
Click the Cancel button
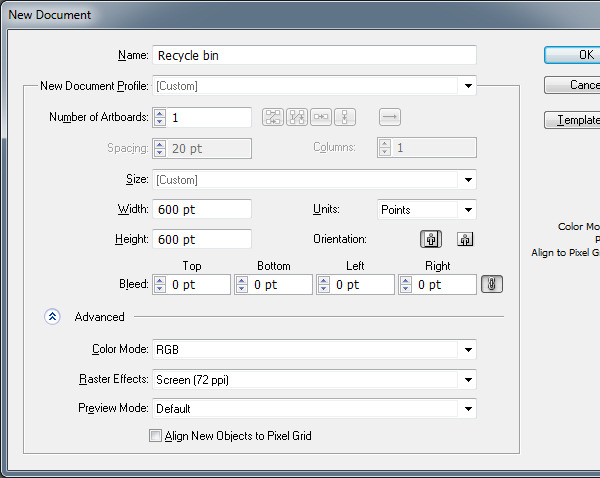(x=572, y=85)
